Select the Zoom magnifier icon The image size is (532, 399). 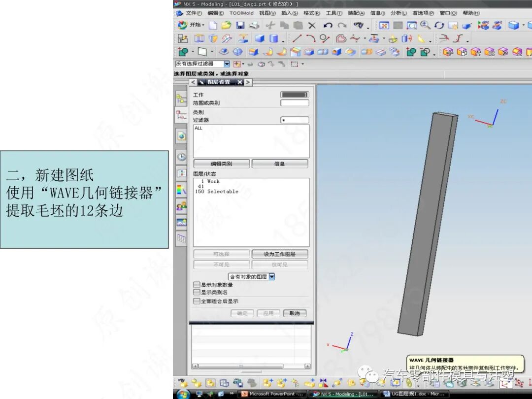coord(425,26)
